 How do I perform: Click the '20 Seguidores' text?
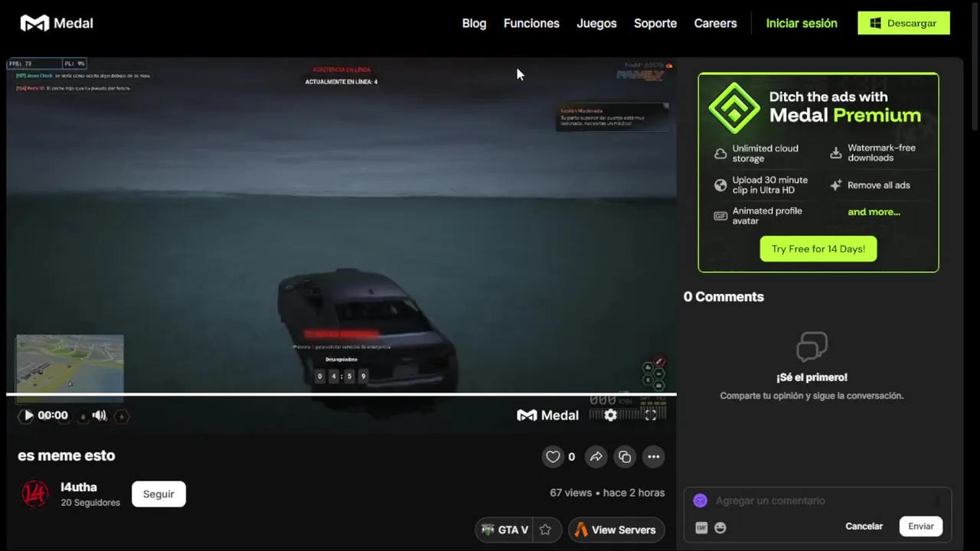(90, 503)
